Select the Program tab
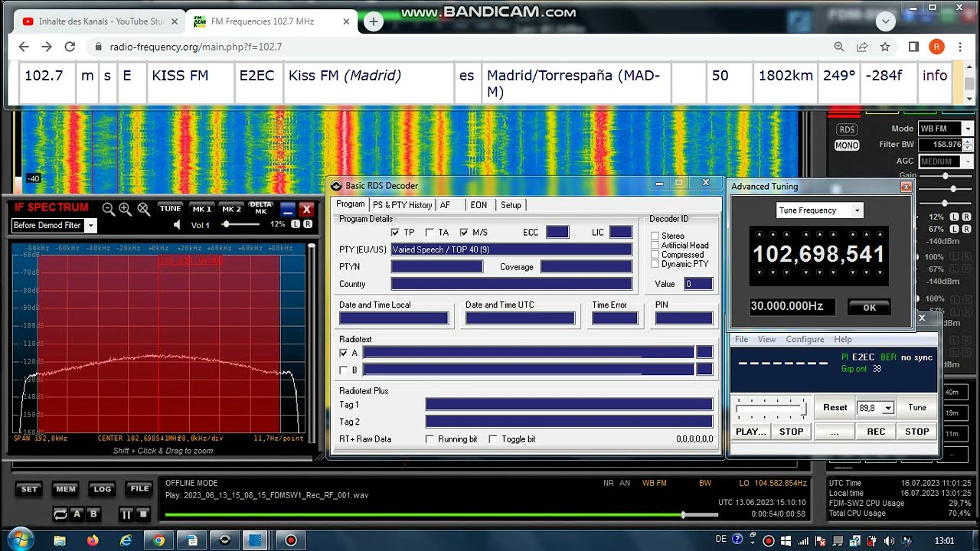 (x=351, y=204)
